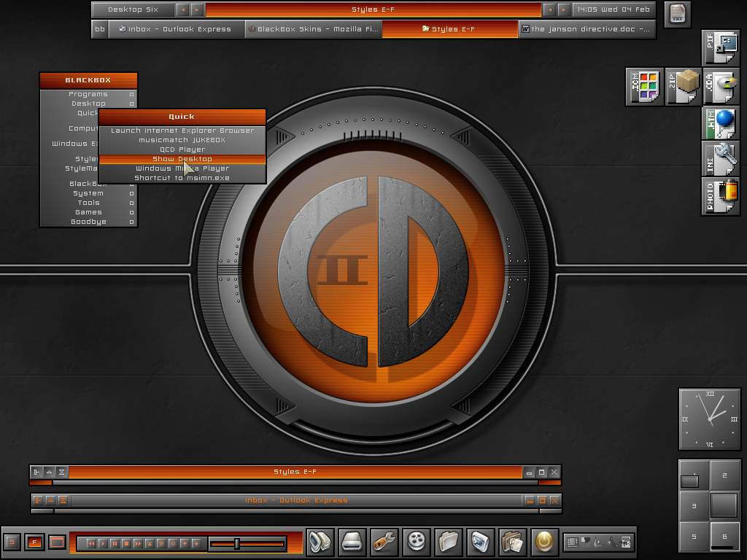Select QCD Player in Quick menu

click(x=182, y=149)
